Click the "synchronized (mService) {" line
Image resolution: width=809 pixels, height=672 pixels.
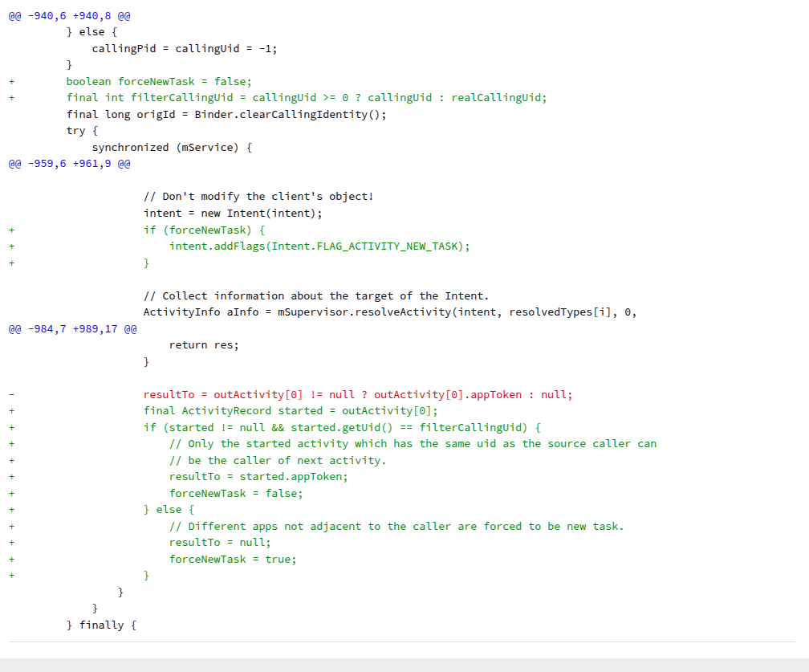(172, 147)
